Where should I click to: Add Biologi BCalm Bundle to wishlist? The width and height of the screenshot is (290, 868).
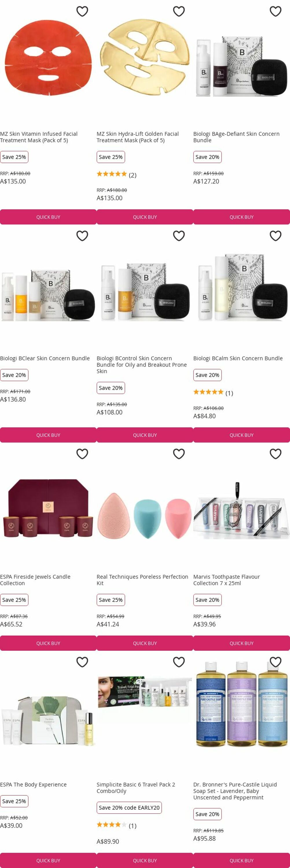pyautogui.click(x=276, y=236)
